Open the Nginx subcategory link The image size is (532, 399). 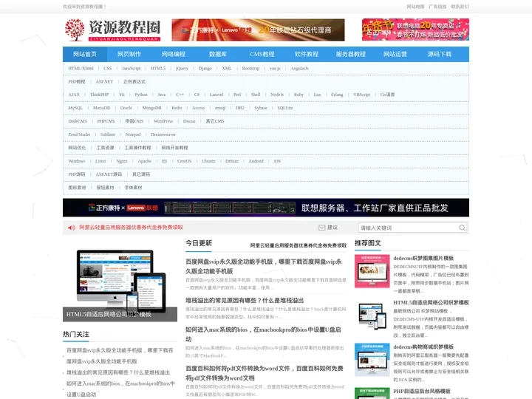pos(122,161)
